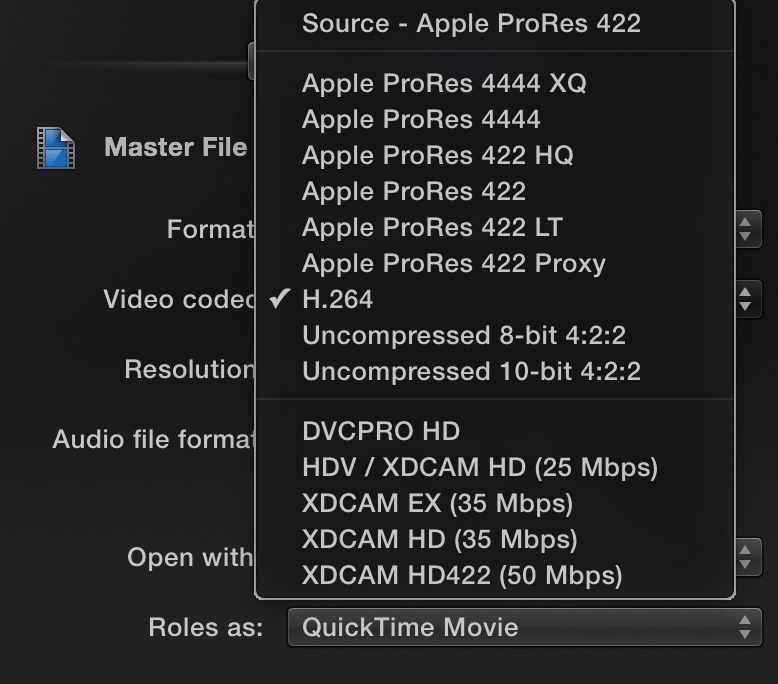The height and width of the screenshot is (684, 778).
Task: Choose the Apple ProRes 422 entry
Action: click(413, 191)
